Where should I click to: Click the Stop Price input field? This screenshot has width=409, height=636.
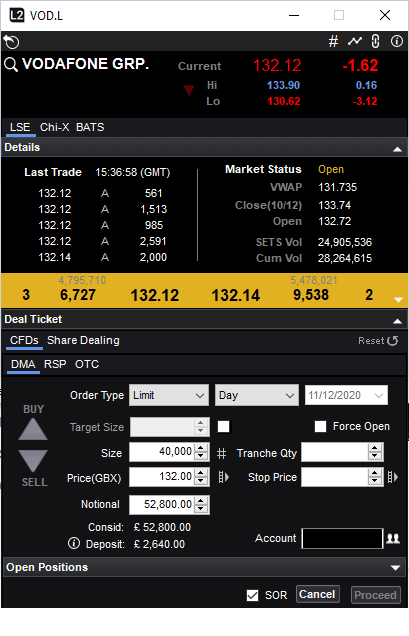335,477
